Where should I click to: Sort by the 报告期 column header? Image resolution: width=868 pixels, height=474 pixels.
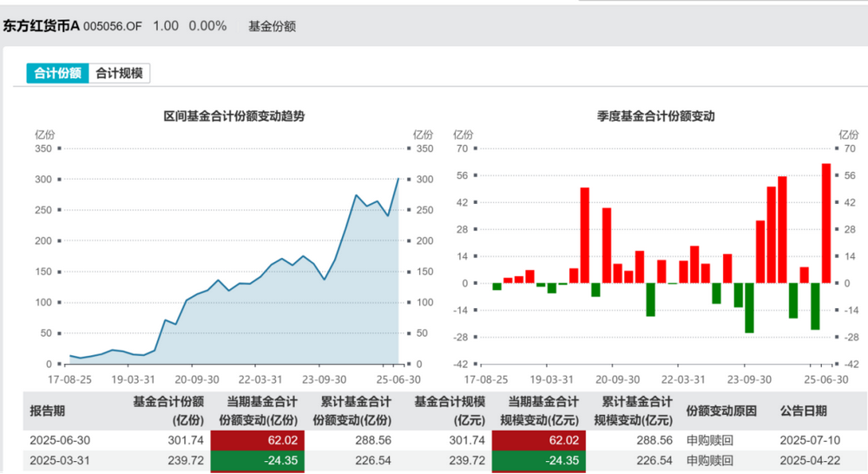tap(51, 411)
